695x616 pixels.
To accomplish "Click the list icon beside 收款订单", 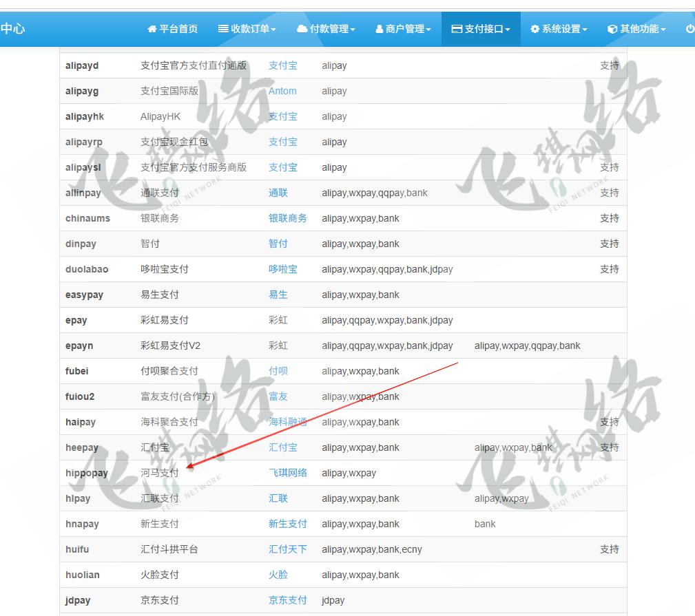I will 223,29.
